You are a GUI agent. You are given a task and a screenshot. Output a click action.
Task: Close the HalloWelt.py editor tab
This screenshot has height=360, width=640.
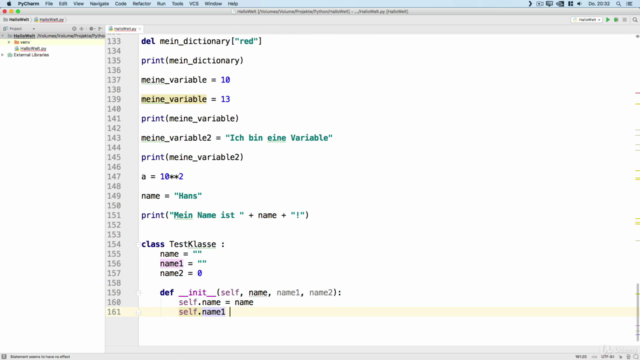click(140, 29)
